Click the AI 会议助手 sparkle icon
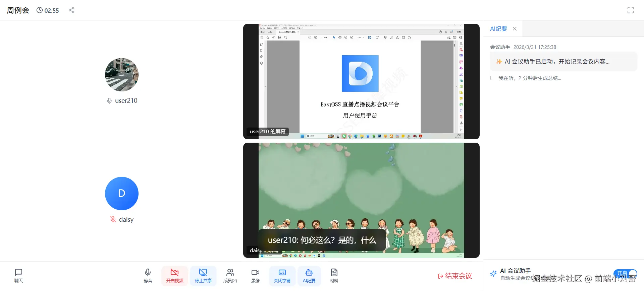Viewport: 644px width, 291px height. click(x=493, y=274)
